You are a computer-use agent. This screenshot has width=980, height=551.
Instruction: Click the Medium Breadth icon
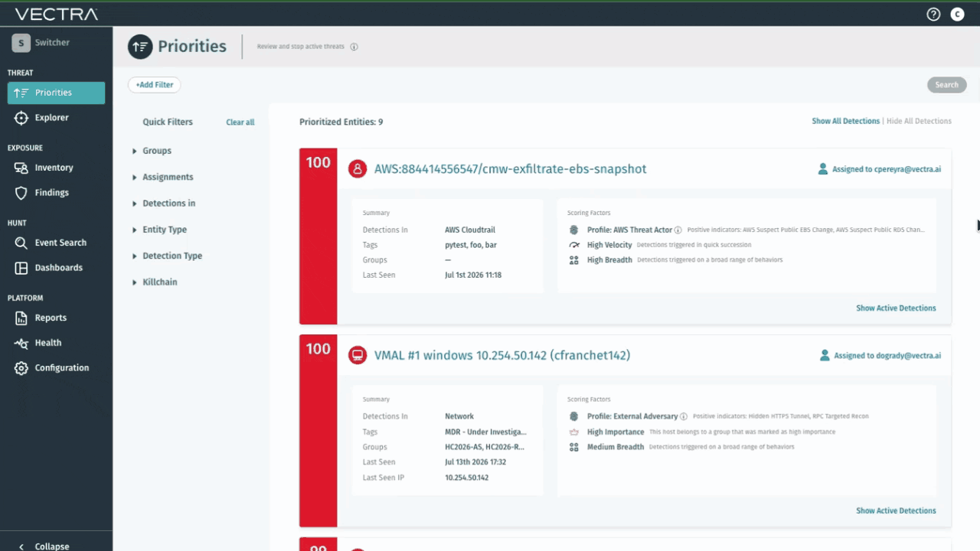(x=573, y=447)
